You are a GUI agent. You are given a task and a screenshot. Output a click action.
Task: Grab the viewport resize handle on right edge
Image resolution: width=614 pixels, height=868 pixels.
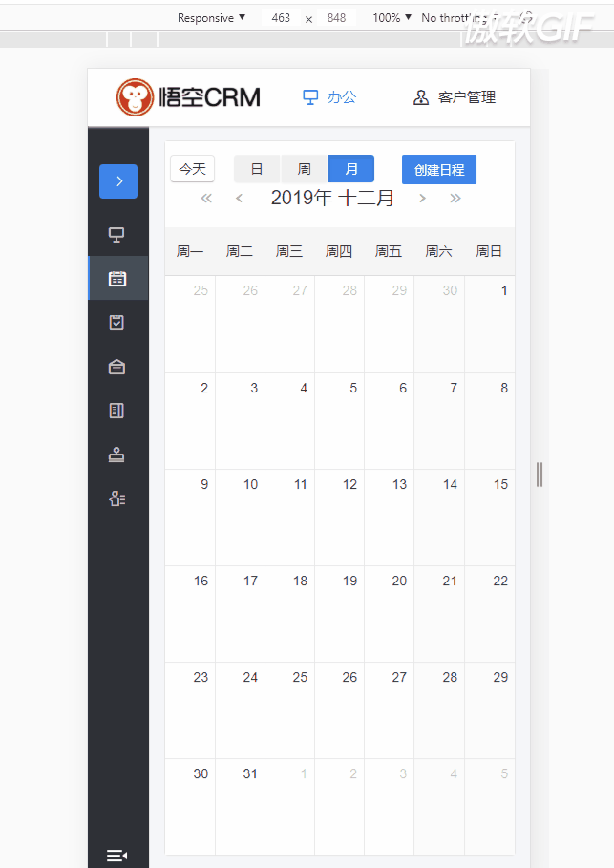click(540, 475)
